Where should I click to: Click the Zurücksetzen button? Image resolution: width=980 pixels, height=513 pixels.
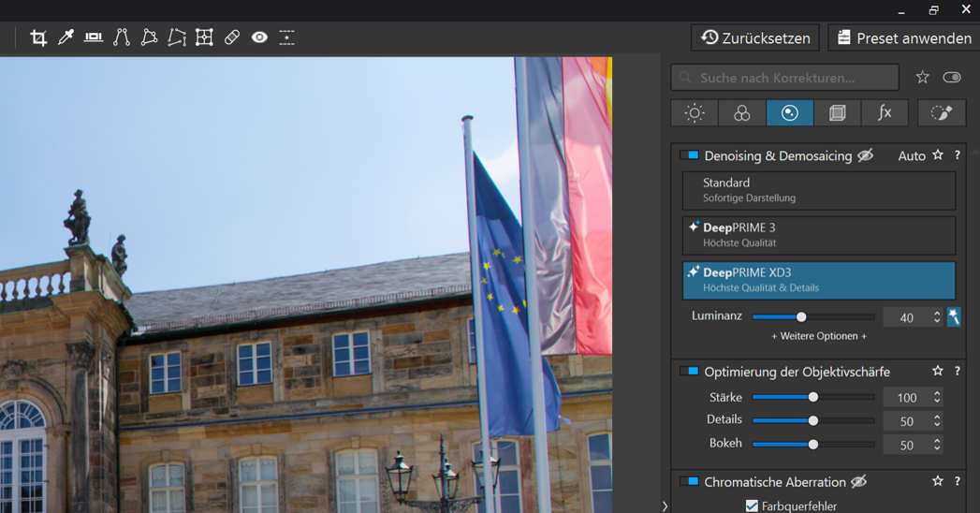[x=755, y=37]
